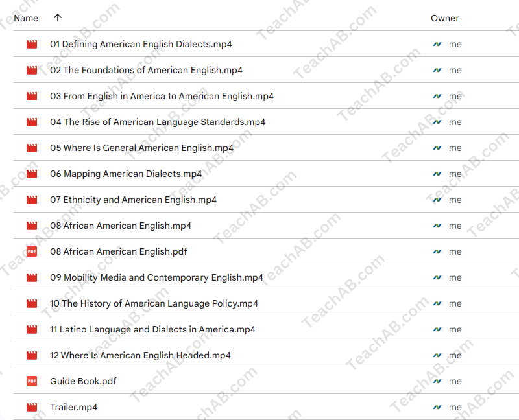
Task: Click PDF icon for Guide Book.pdf
Action: (x=32, y=381)
